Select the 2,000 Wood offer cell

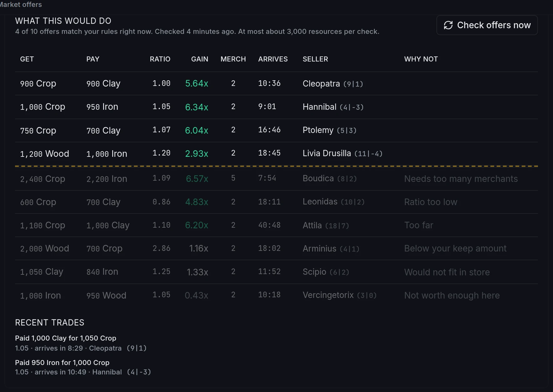pyautogui.click(x=45, y=248)
